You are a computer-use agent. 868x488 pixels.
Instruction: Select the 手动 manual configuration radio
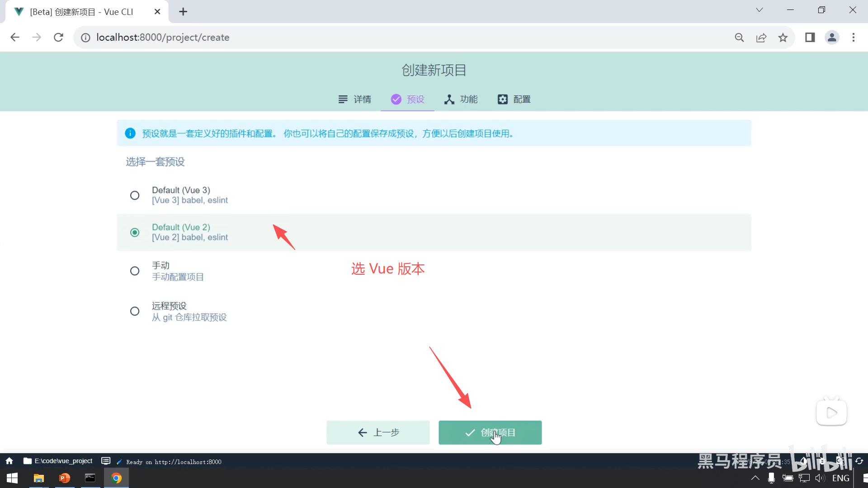pyautogui.click(x=135, y=271)
